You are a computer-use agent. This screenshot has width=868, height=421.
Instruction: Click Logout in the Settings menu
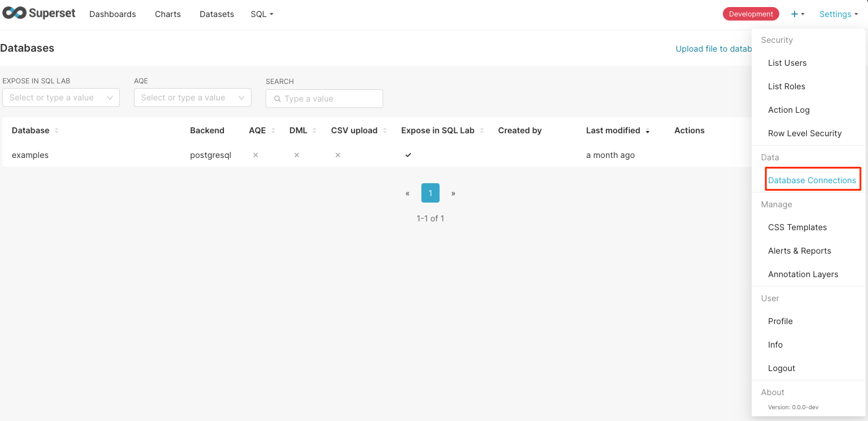click(x=781, y=368)
